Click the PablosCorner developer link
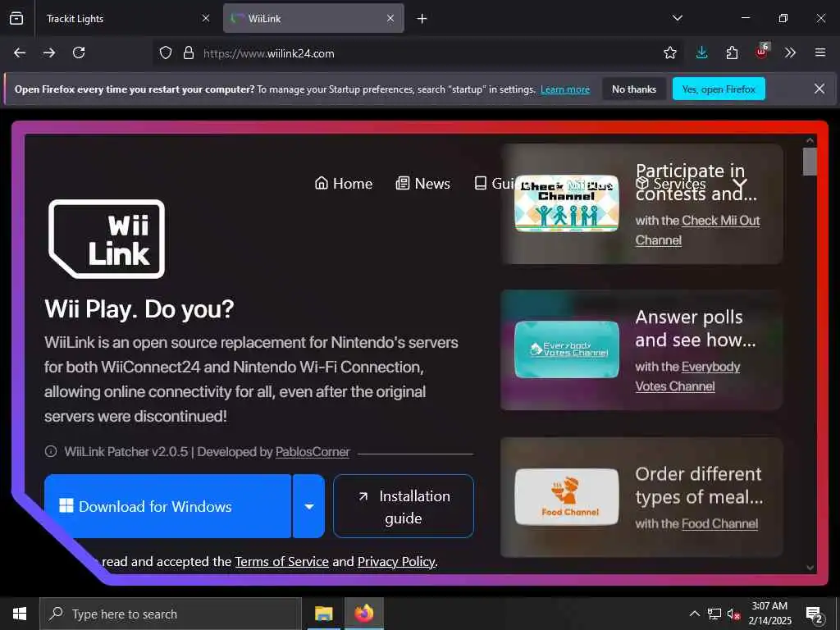The height and width of the screenshot is (630, 840). (313, 452)
